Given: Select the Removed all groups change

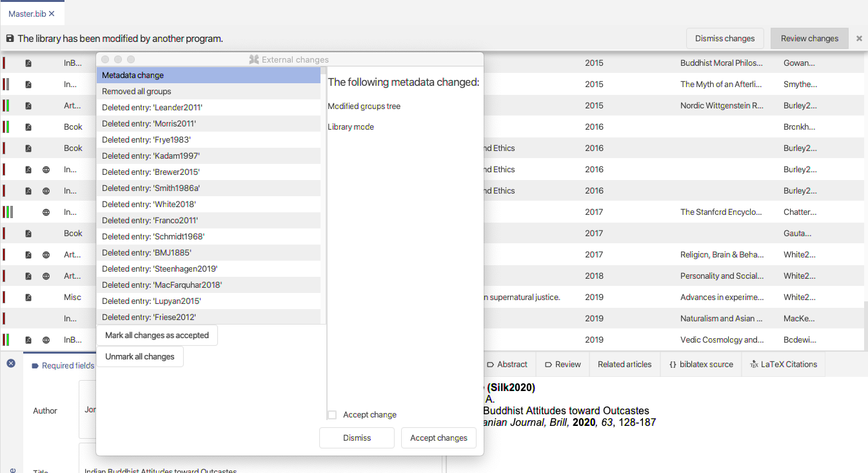Looking at the screenshot, I should click(208, 92).
